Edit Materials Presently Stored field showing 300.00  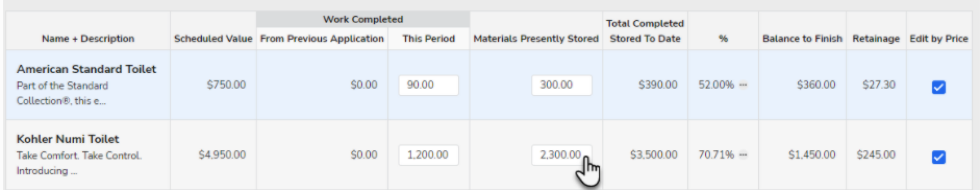(x=561, y=85)
